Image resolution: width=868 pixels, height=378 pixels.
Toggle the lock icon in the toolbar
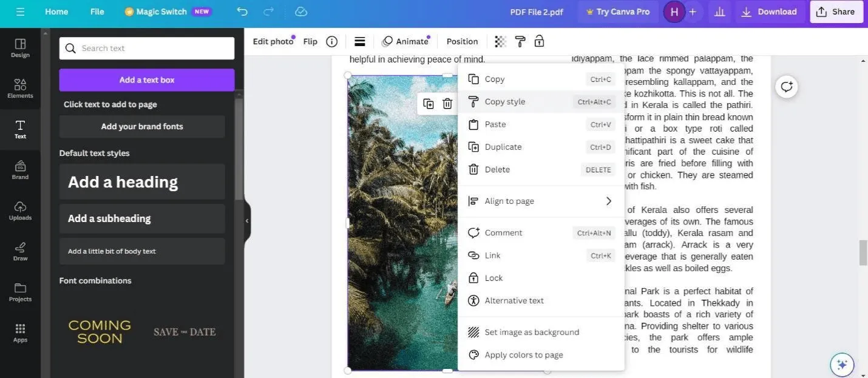click(539, 41)
